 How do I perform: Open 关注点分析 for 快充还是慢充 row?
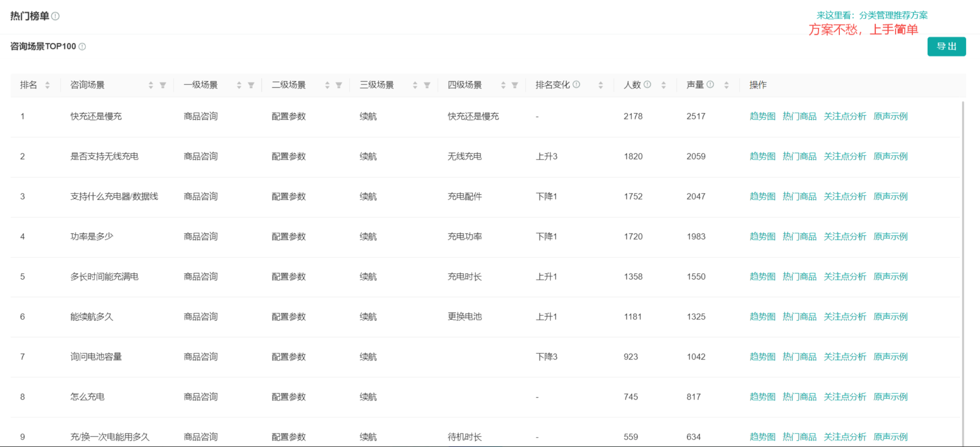pyautogui.click(x=845, y=116)
